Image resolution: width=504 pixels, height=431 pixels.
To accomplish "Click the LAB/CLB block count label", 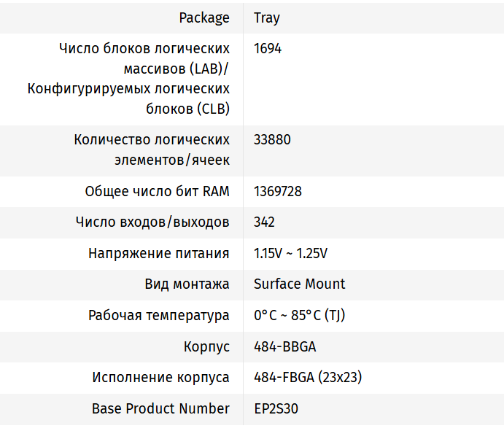I will tap(128, 79).
